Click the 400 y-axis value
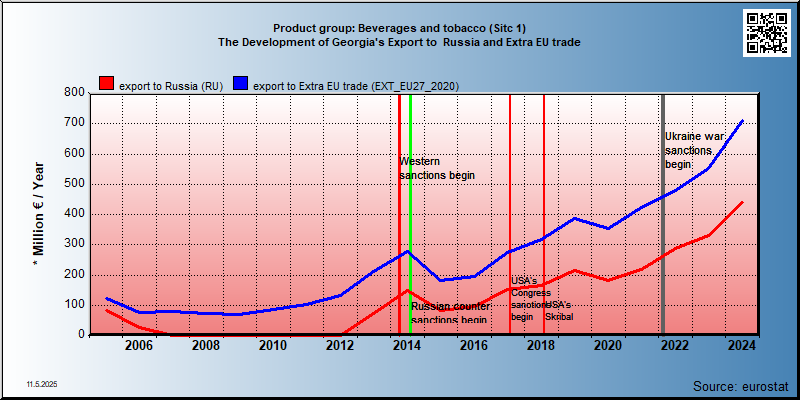800x400 pixels. [75, 214]
